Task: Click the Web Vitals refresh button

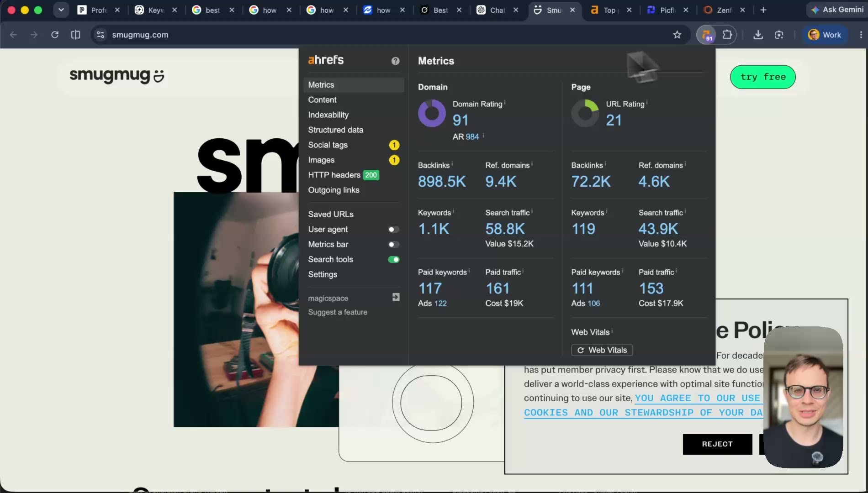Action: [x=602, y=351]
